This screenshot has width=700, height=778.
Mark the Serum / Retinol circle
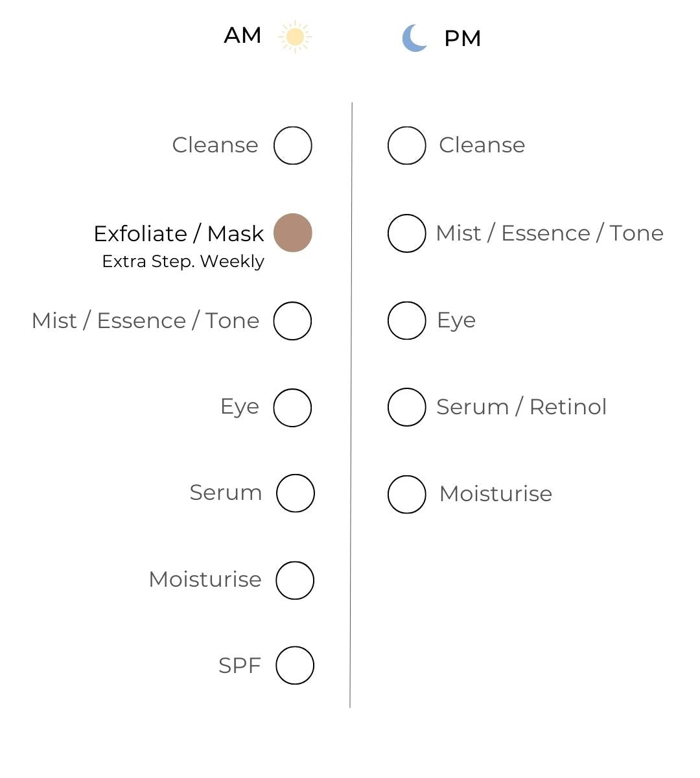coord(406,407)
